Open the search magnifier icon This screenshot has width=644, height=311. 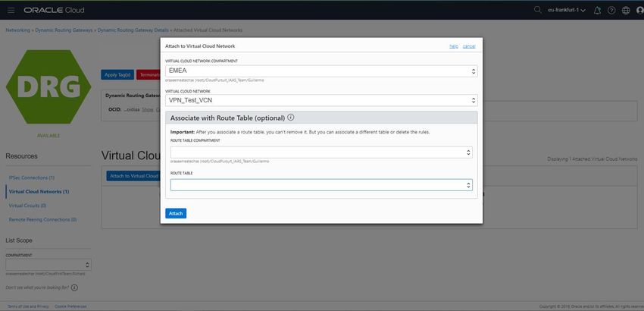[537, 10]
